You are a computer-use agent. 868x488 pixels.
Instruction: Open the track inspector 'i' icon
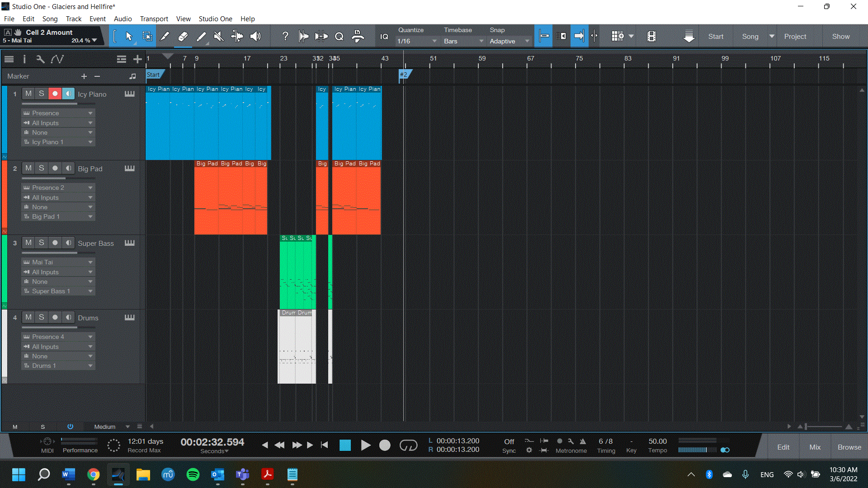click(x=24, y=59)
